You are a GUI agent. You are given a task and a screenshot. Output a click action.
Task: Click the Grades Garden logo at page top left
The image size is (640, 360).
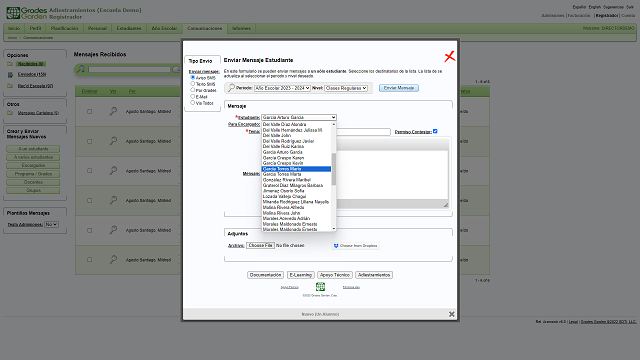point(27,13)
